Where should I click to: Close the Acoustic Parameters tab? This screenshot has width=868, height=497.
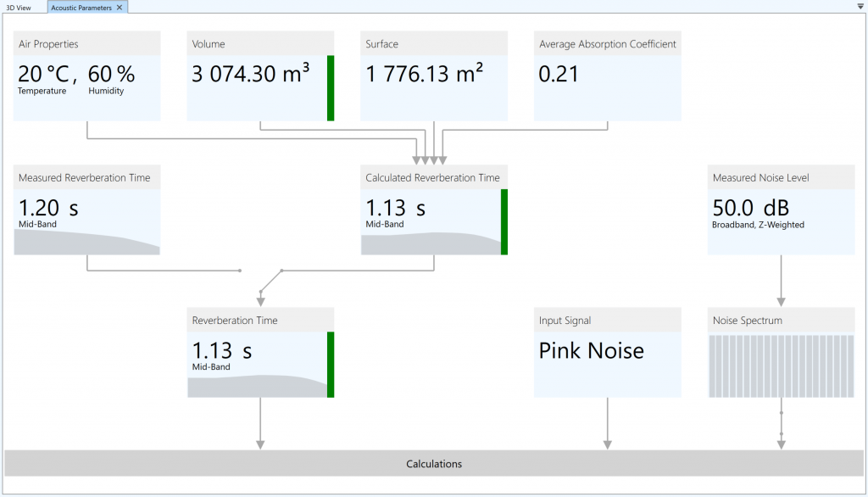[x=120, y=7]
